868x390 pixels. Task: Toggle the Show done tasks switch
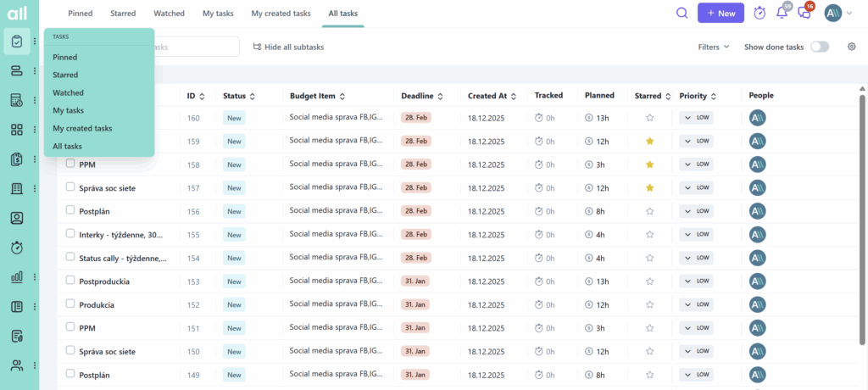pyautogui.click(x=820, y=47)
